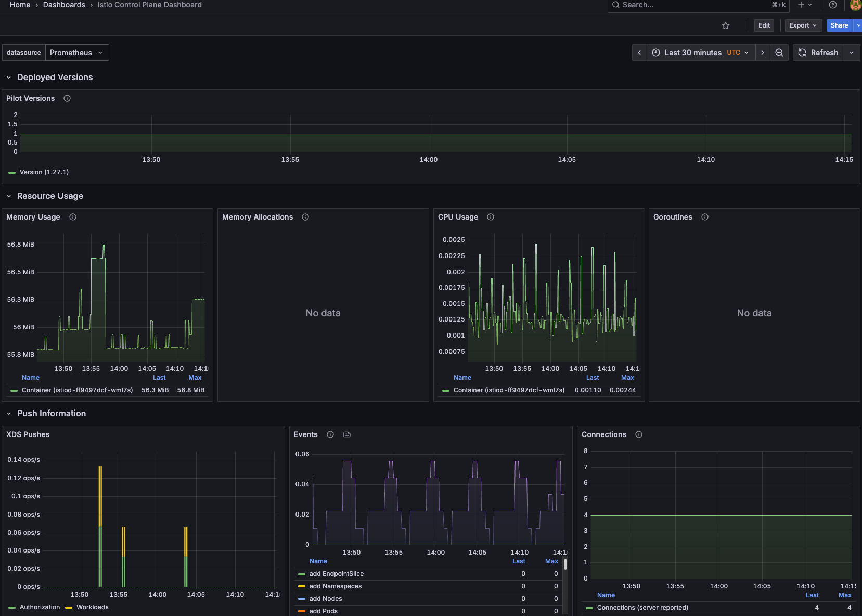This screenshot has width=862, height=616.
Task: Click the panel links icon on Events panel
Action: (346, 434)
